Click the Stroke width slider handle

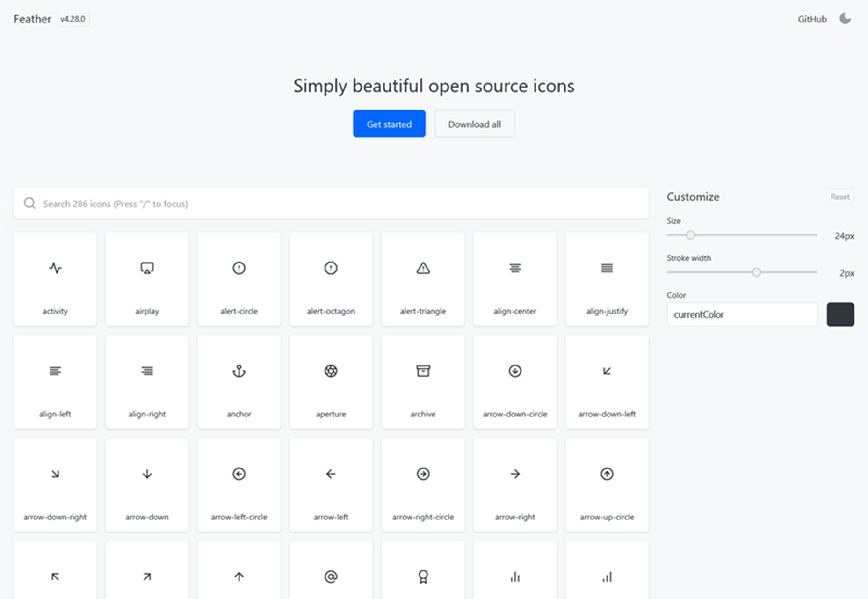(756, 272)
